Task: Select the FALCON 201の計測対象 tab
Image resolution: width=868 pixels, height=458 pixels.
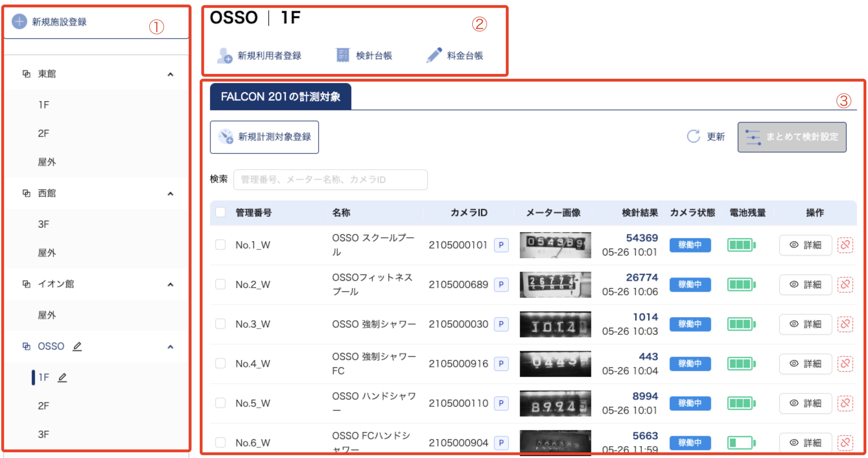Action: coord(280,97)
